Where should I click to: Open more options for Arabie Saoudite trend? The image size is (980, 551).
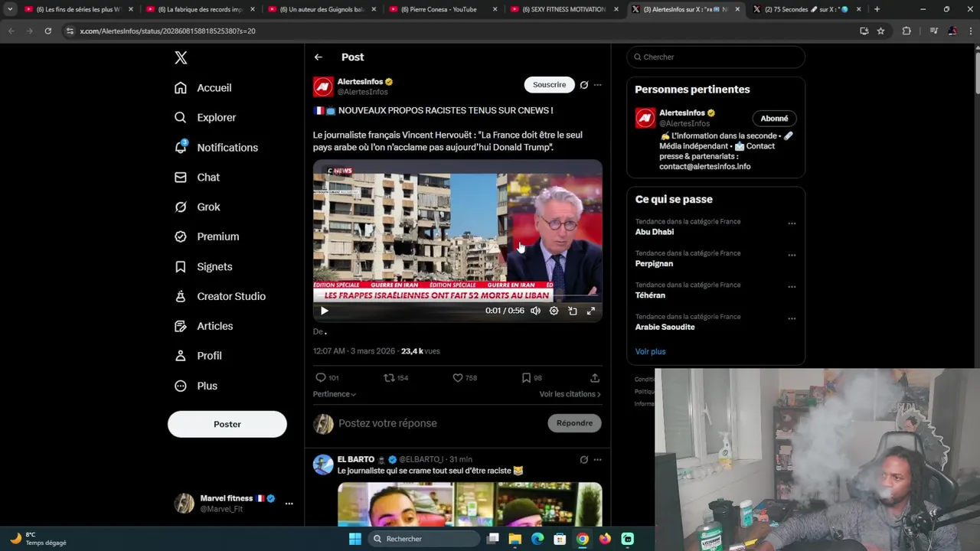pos(792,318)
